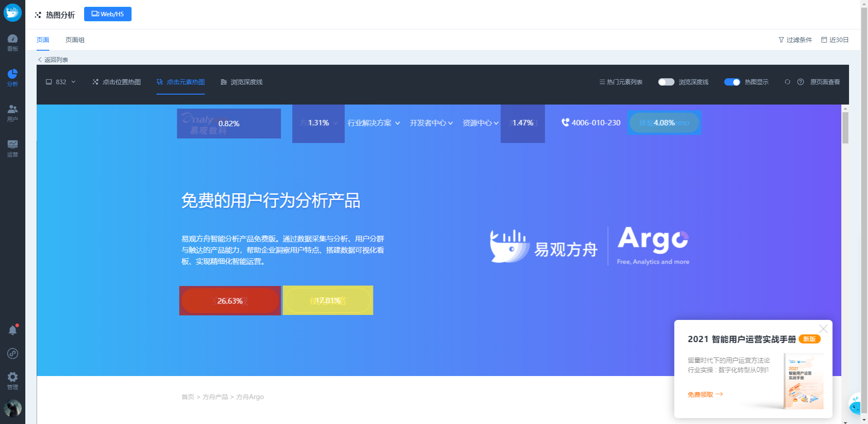The height and width of the screenshot is (424, 868).
Task: Click the 26.63% red heatmap button
Action: (x=230, y=300)
